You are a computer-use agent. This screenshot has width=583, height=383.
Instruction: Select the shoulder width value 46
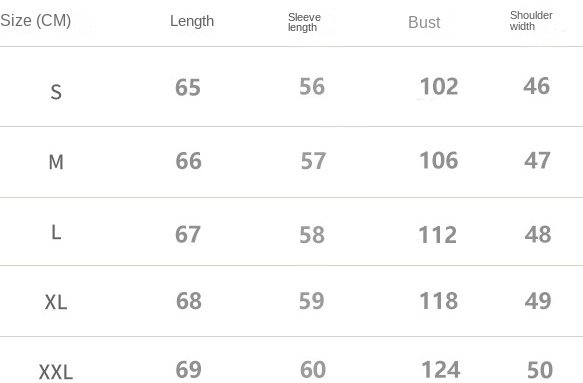pos(536,86)
